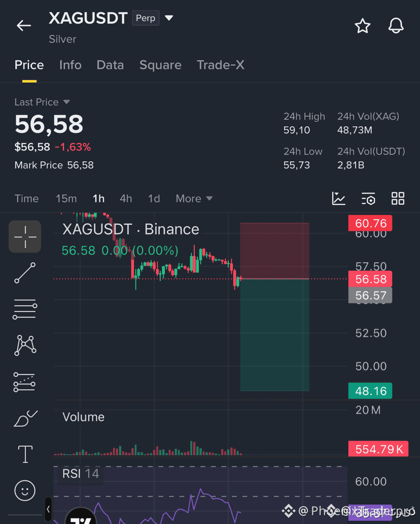The image size is (420, 524).
Task: Add XAGUSDT to favorites with star
Action: [363, 26]
